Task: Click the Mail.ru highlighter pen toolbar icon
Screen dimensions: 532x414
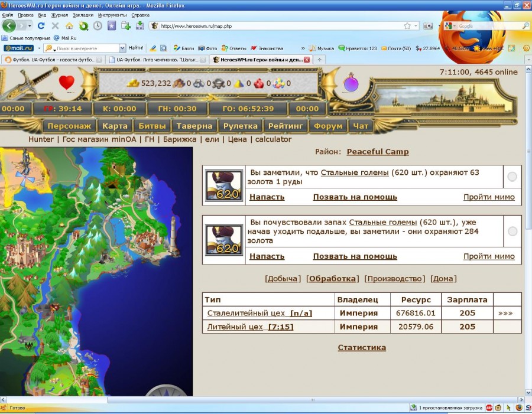Action: point(153,48)
